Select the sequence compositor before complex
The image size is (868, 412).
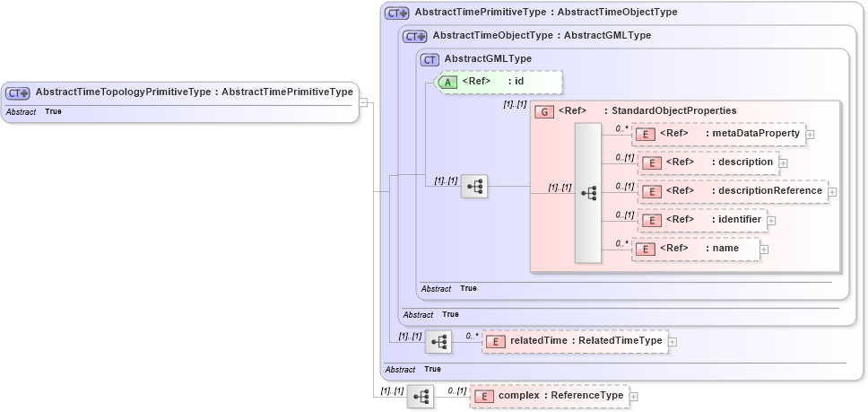pyautogui.click(x=421, y=397)
